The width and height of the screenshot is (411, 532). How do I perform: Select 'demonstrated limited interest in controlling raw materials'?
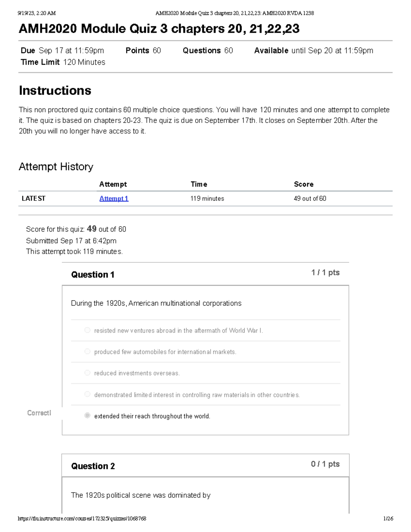[87, 394]
